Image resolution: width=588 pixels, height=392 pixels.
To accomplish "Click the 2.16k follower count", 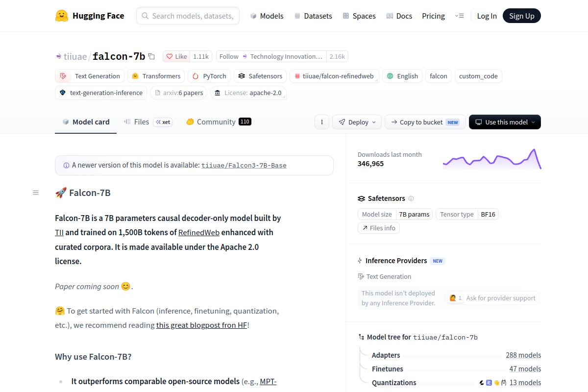I will tap(337, 56).
